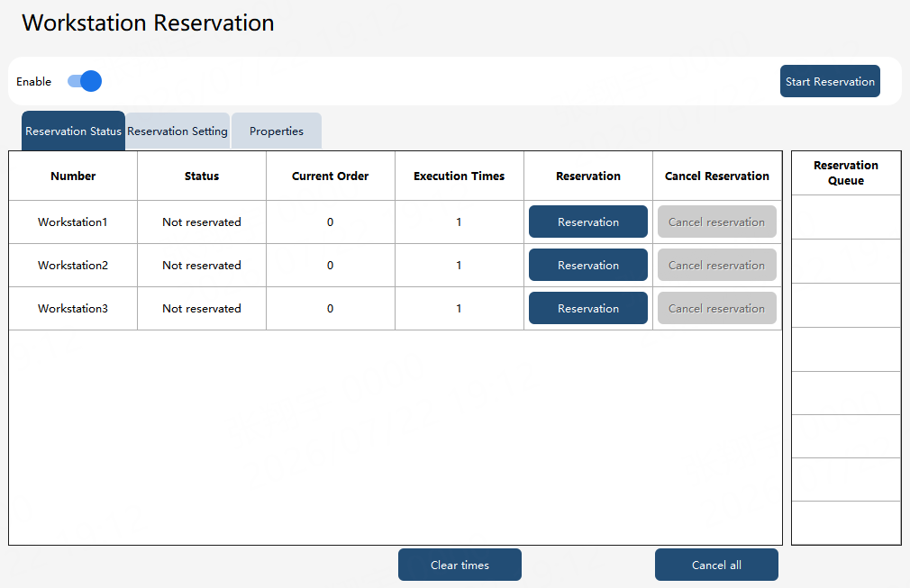910x588 pixels.
Task: Click Workstation3's Current Order value
Action: pyautogui.click(x=331, y=309)
